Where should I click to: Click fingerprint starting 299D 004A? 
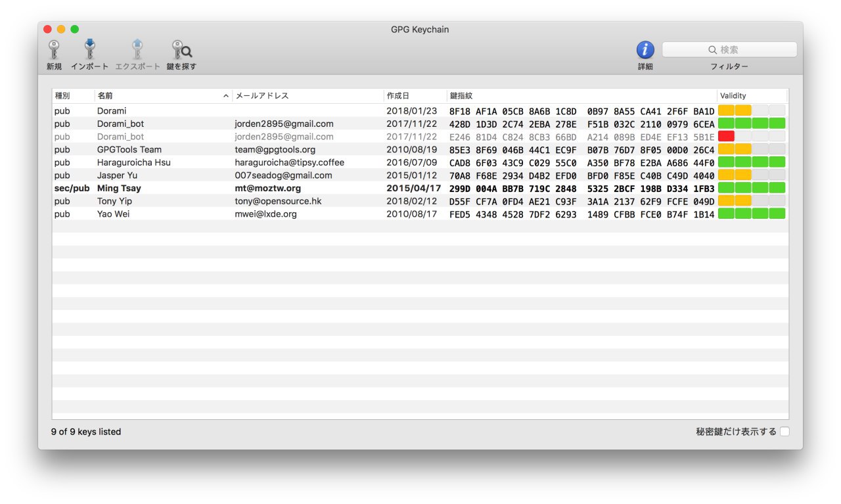tap(581, 188)
